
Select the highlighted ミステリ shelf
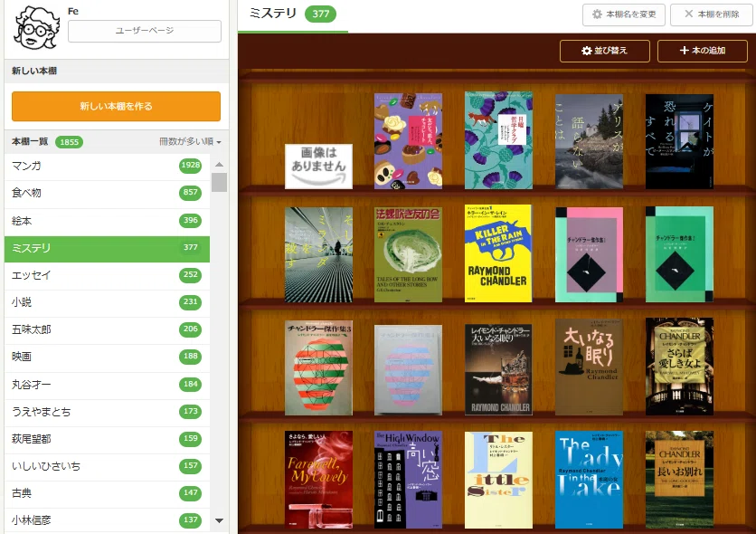click(107, 248)
